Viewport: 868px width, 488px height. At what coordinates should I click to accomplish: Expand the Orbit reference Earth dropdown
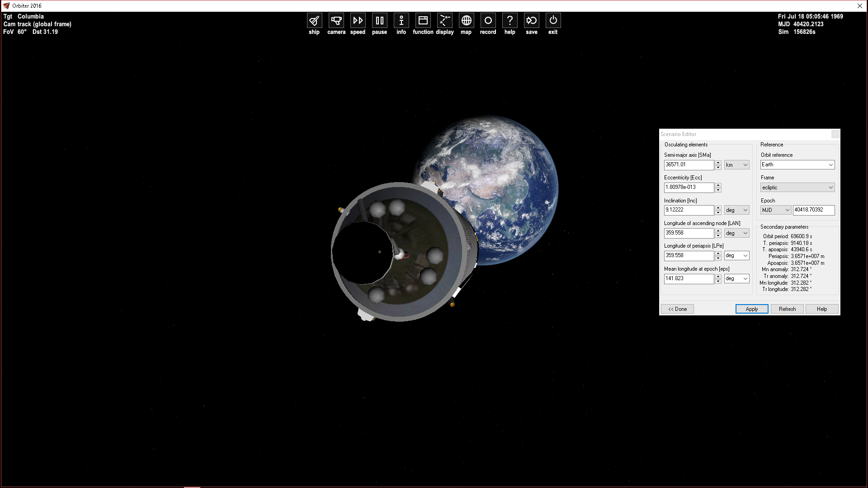[797, 165]
